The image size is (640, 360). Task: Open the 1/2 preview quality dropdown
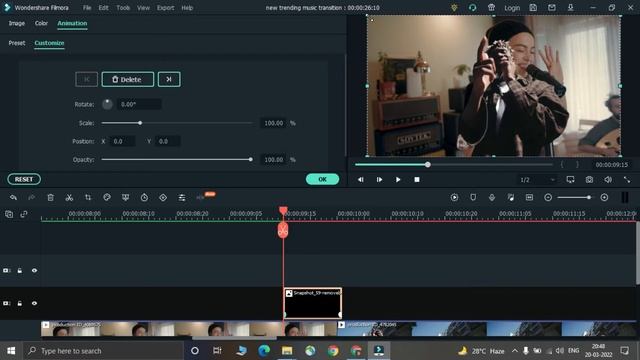[x=537, y=180]
